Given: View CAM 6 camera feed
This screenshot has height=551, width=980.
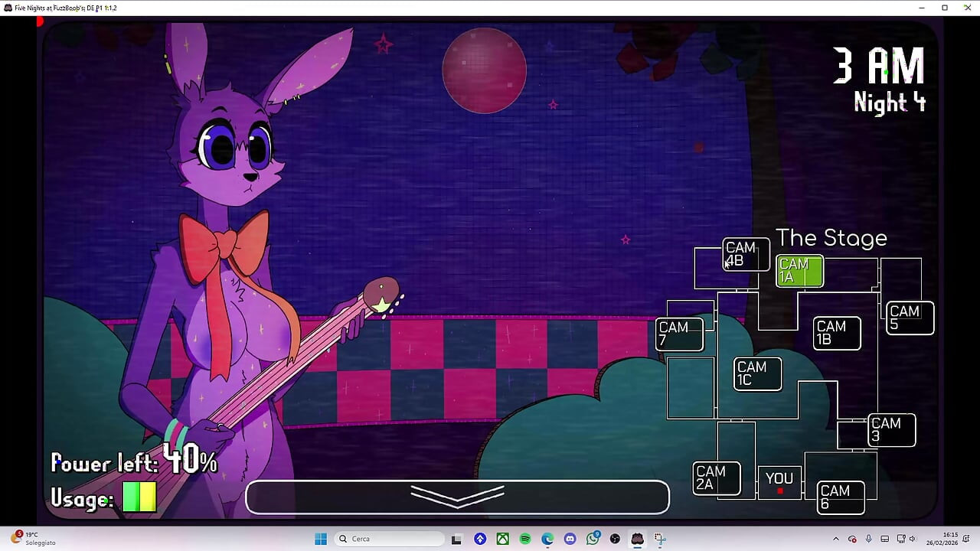Looking at the screenshot, I should click(x=841, y=498).
